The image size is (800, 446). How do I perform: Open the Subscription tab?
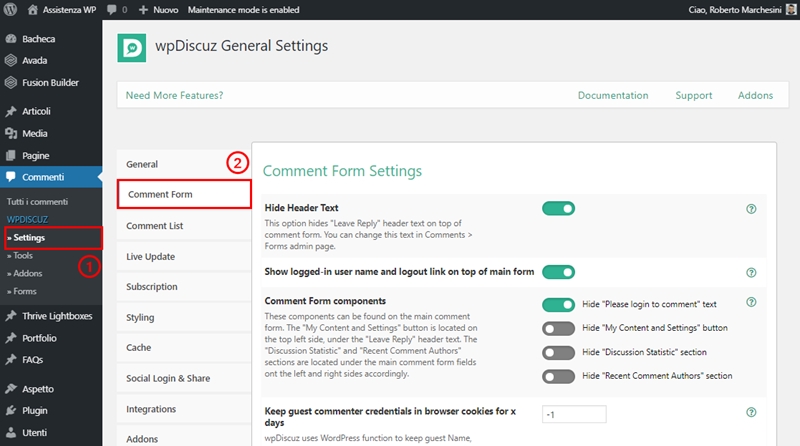tap(184, 287)
